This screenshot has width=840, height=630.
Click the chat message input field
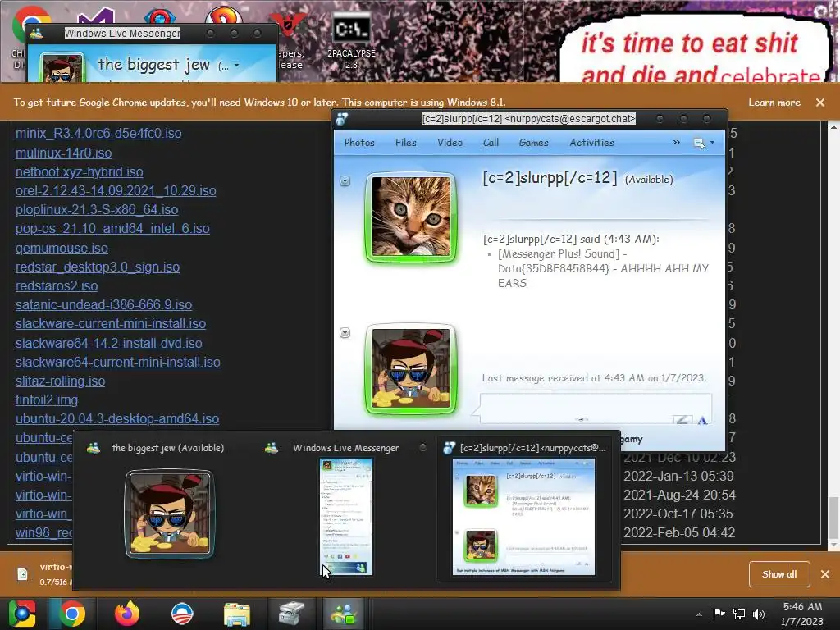[x=596, y=409]
